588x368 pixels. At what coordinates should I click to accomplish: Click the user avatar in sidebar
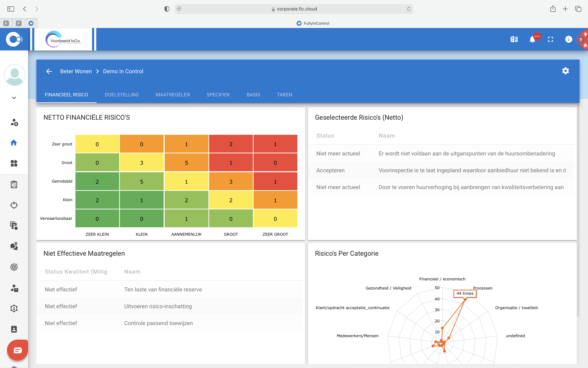pyautogui.click(x=15, y=75)
